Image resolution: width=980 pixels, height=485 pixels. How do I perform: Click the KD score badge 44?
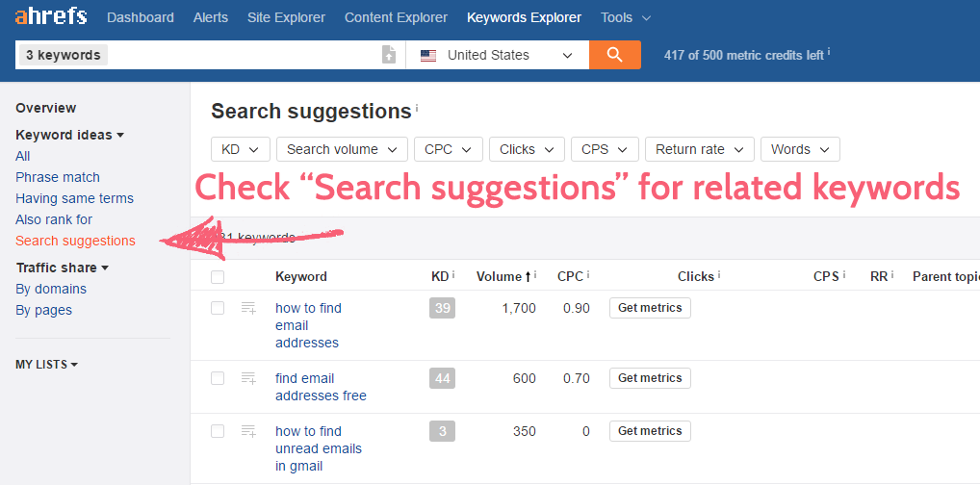point(443,378)
